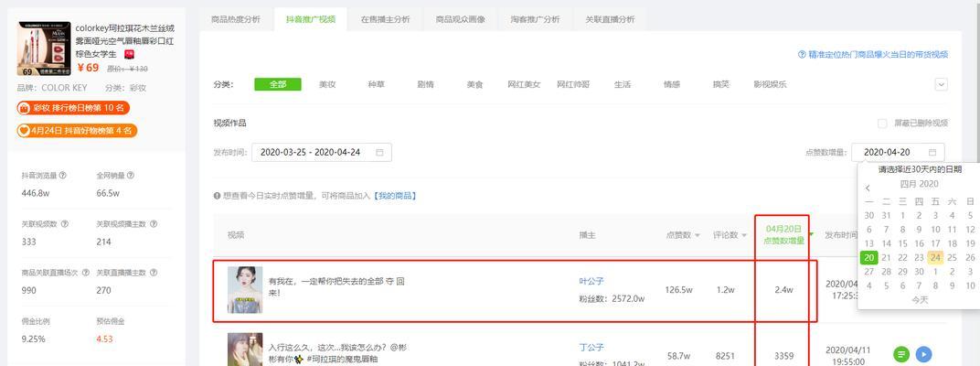This screenshot has width=980, height=366.
Task: Click 预估佣金 value 4.53
Action: click(104, 339)
